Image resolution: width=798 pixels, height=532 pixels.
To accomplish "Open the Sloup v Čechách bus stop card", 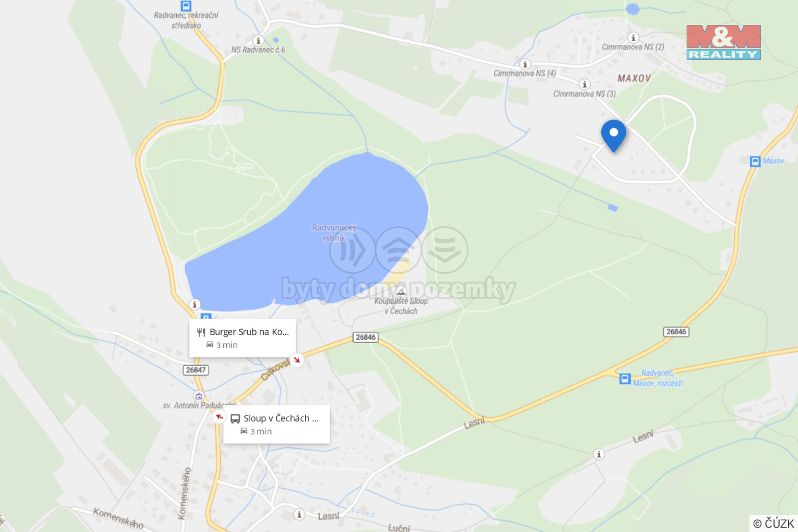I will tap(277, 424).
